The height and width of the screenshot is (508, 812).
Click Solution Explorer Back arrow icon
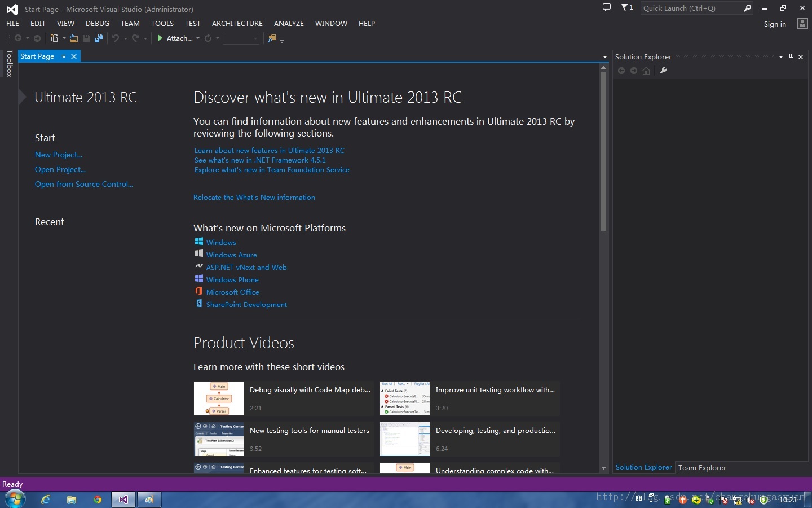621,71
